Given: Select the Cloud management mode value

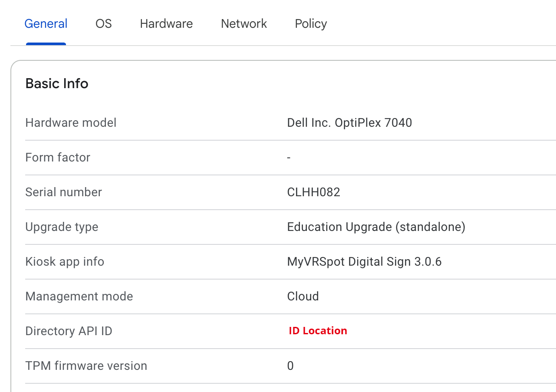Looking at the screenshot, I should (303, 296).
